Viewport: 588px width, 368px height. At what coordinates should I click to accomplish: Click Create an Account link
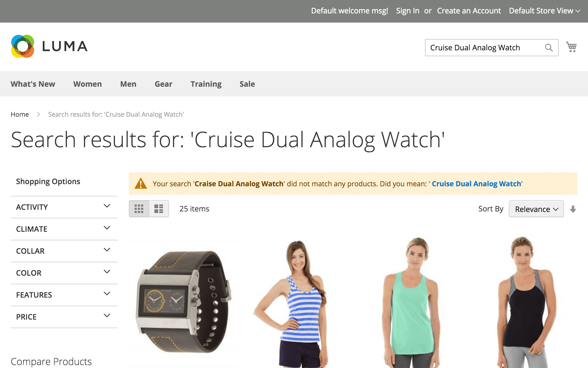click(x=469, y=11)
